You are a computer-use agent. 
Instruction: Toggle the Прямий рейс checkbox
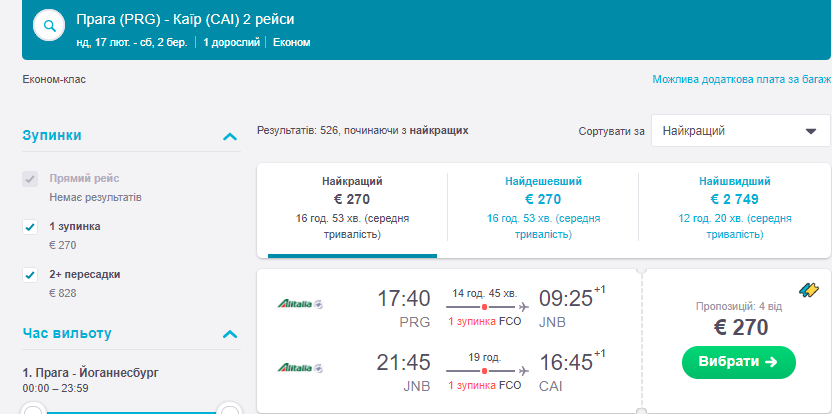[x=30, y=179]
